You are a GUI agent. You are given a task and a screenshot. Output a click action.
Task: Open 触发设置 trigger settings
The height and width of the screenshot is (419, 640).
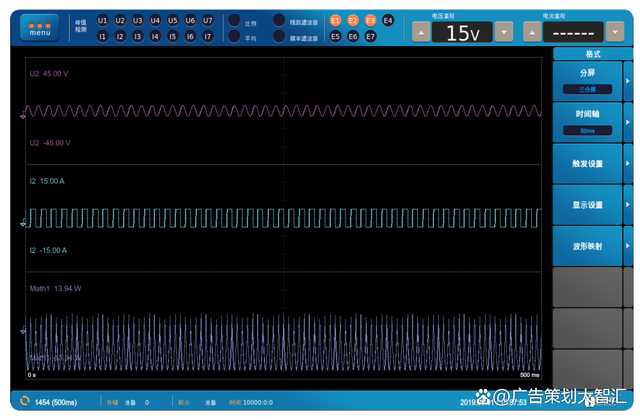tap(587, 164)
